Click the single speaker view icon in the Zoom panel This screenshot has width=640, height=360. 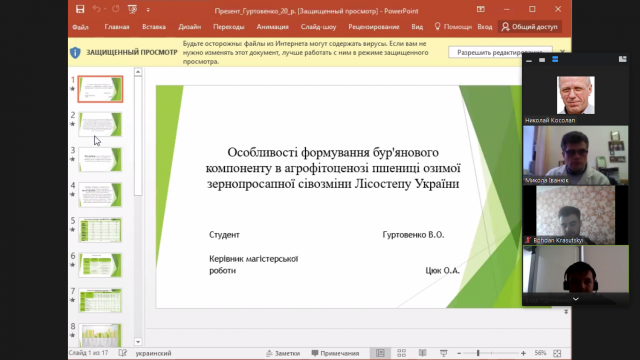point(542,60)
